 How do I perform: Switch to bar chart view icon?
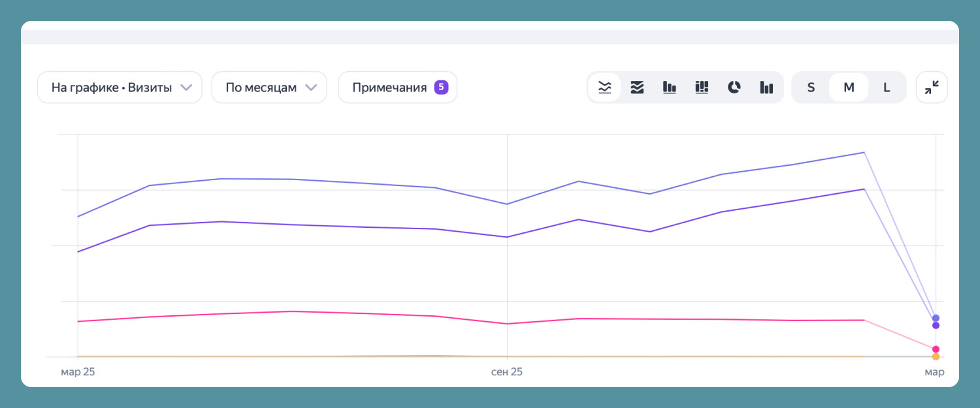[670, 87]
